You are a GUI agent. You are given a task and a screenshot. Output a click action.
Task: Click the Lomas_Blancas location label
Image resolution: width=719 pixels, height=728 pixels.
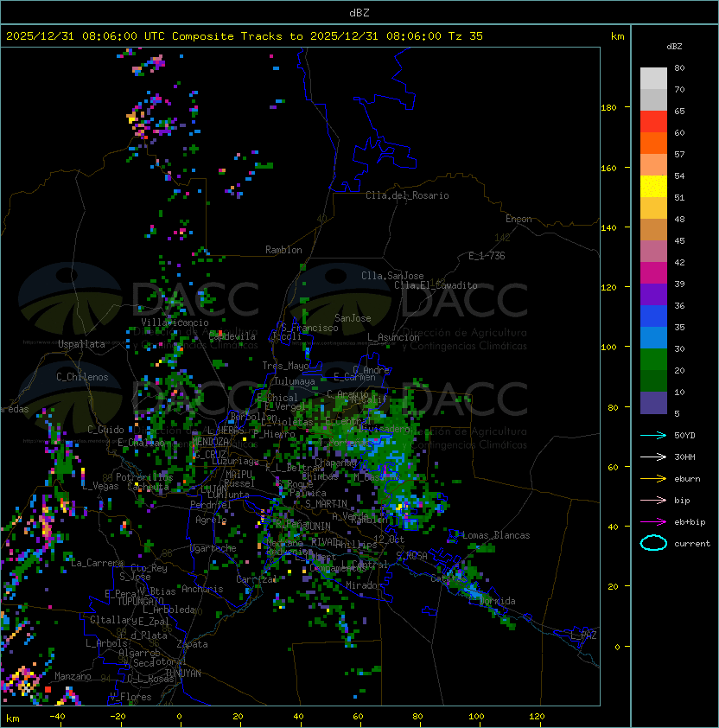(x=496, y=535)
